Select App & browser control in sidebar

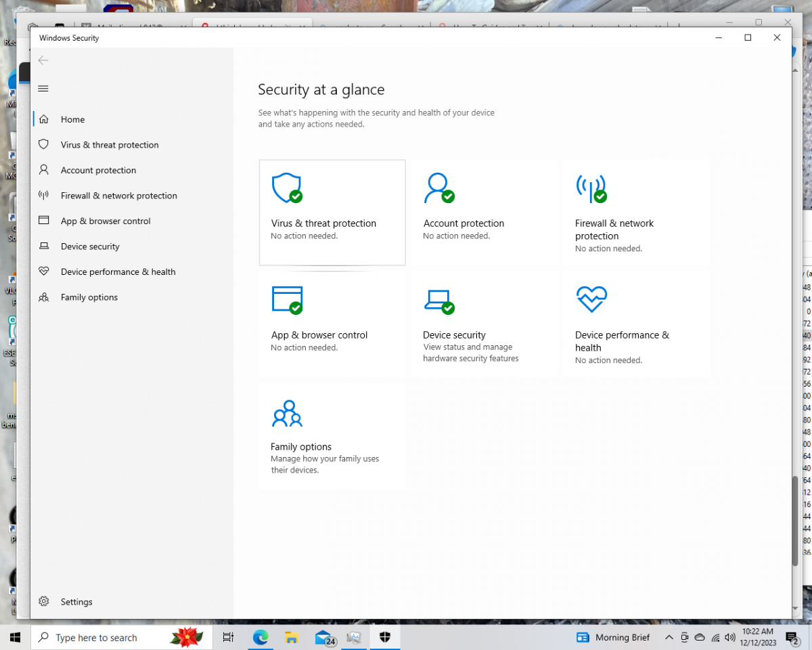point(132,221)
